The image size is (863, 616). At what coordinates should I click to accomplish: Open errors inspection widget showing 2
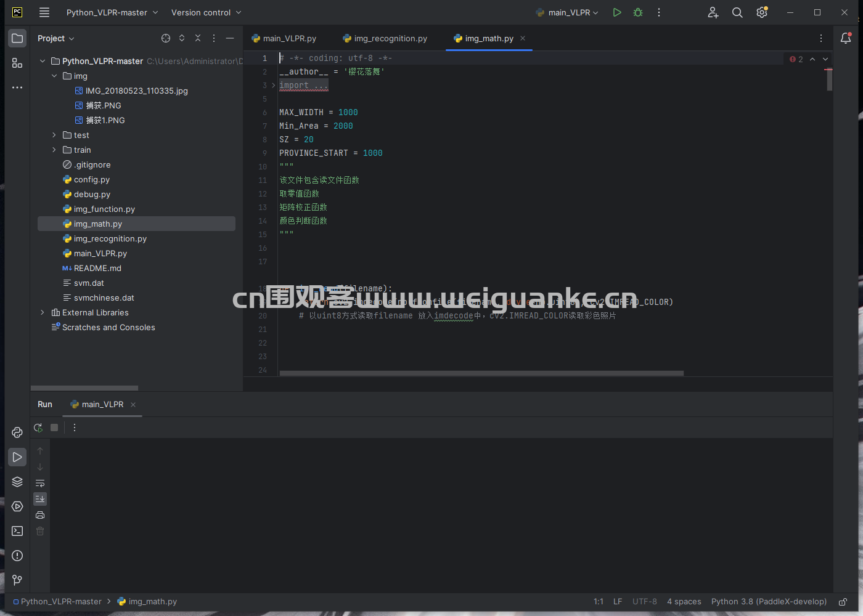click(x=796, y=59)
